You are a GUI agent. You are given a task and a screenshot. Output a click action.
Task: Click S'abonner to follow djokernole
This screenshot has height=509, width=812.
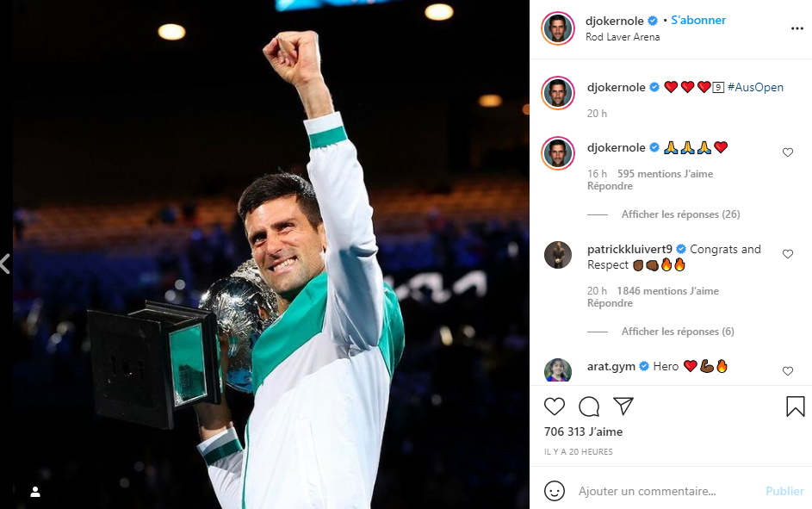698,20
